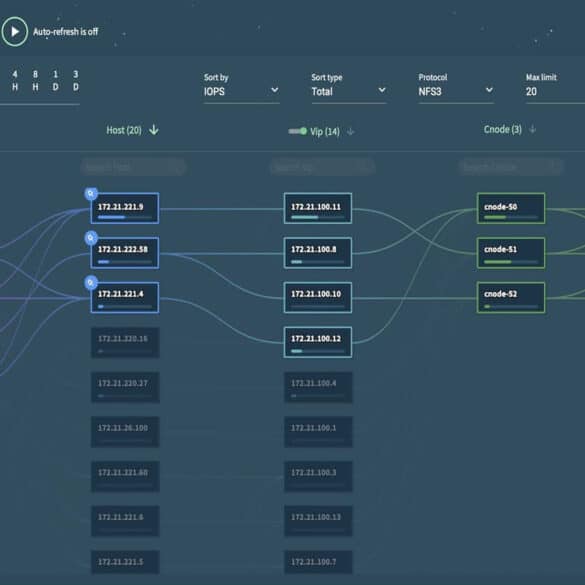This screenshot has width=585, height=585.
Task: Select dimmed Vip 172.21.100.4
Action: pyautogui.click(x=318, y=387)
